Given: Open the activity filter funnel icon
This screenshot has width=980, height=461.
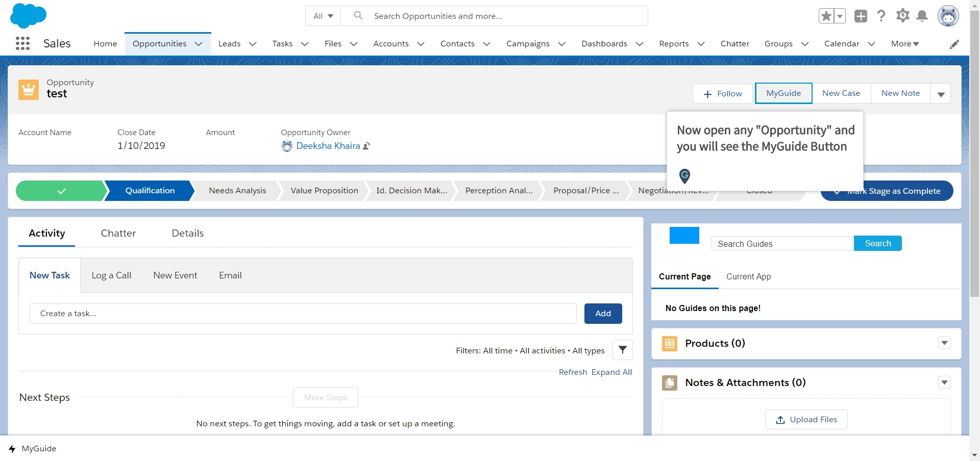Looking at the screenshot, I should pyautogui.click(x=623, y=350).
